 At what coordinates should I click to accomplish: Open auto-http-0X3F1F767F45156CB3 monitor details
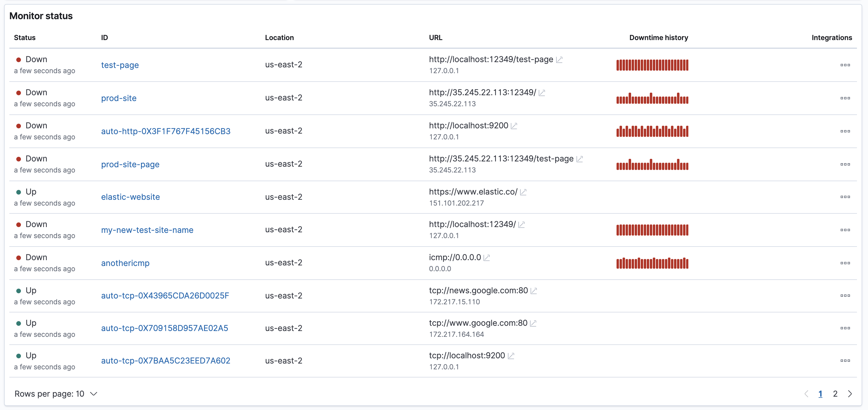165,131
